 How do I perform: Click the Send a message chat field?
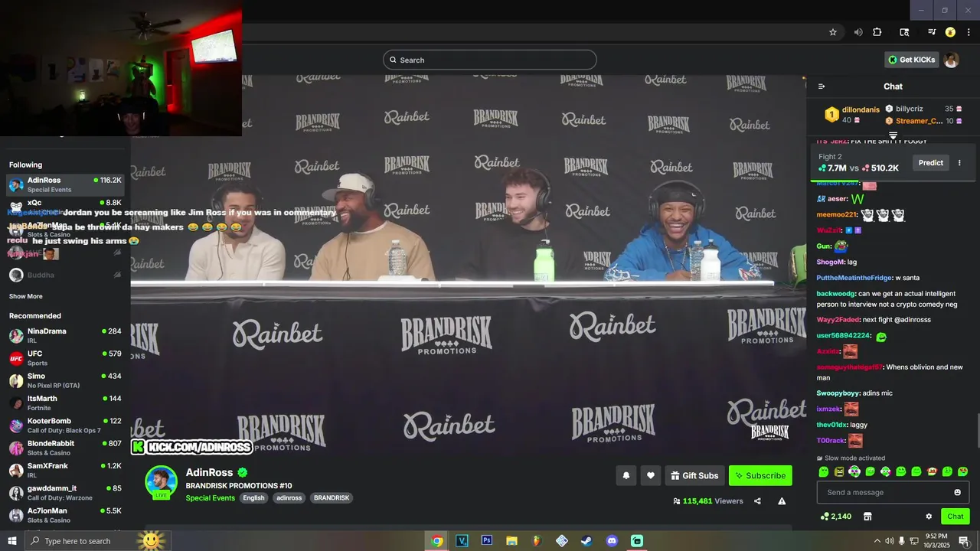click(893, 492)
